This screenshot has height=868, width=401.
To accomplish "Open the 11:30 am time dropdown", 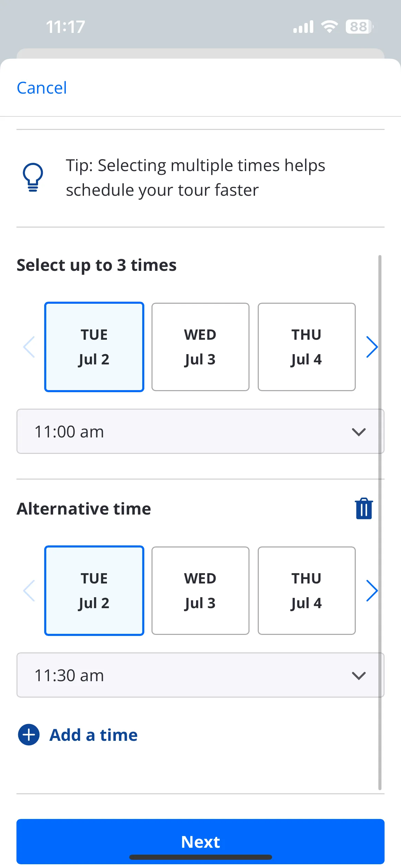I will click(200, 675).
